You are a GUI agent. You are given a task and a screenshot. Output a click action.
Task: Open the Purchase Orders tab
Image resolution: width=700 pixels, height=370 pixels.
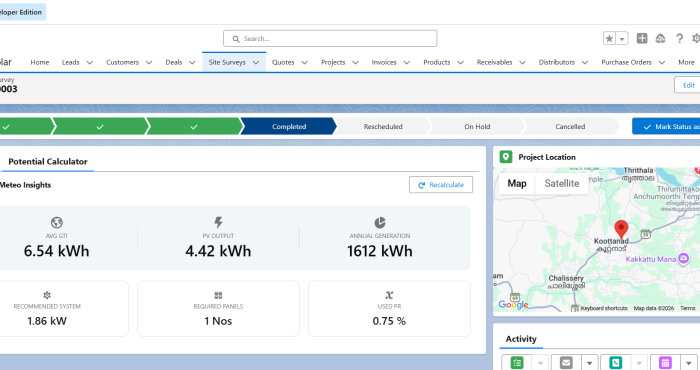(x=626, y=62)
